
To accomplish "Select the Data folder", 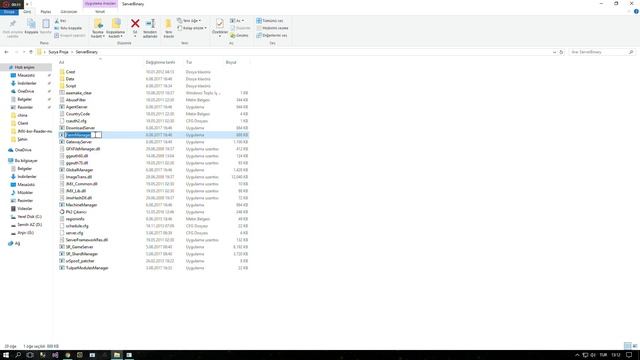I will click(x=70, y=79).
